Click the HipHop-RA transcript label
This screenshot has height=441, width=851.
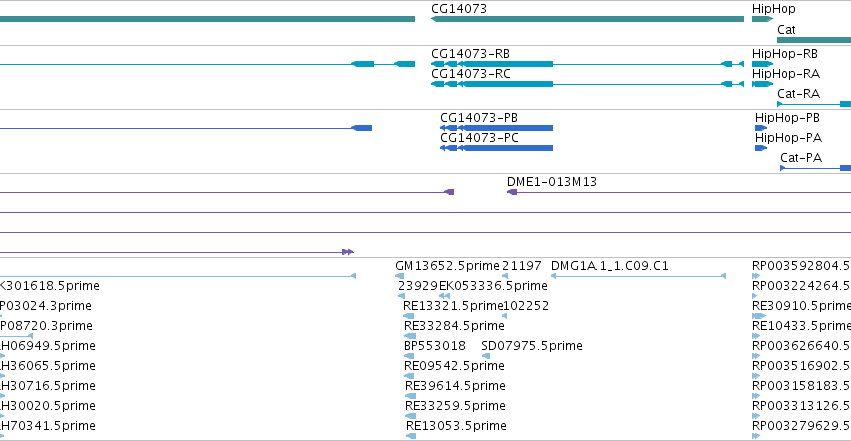(785, 74)
